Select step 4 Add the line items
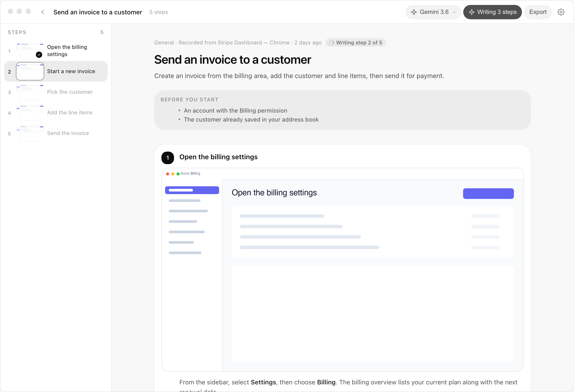Viewport: 574px width, 392px height. (56, 113)
